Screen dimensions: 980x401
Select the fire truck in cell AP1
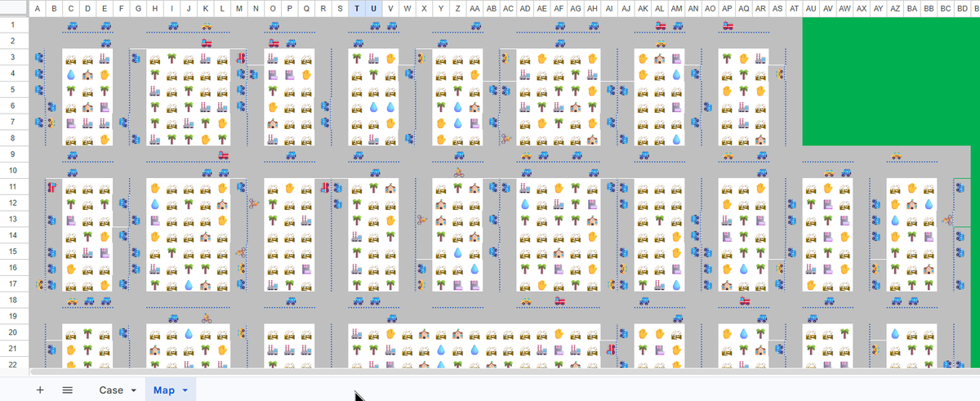click(x=728, y=26)
